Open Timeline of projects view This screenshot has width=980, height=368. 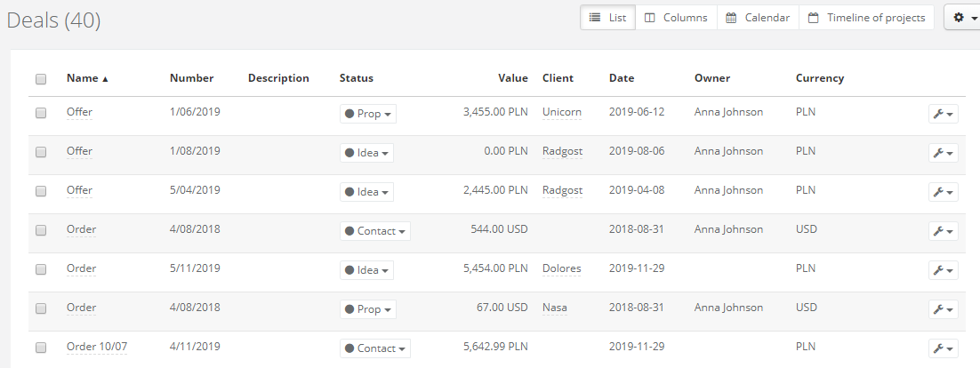click(x=867, y=18)
